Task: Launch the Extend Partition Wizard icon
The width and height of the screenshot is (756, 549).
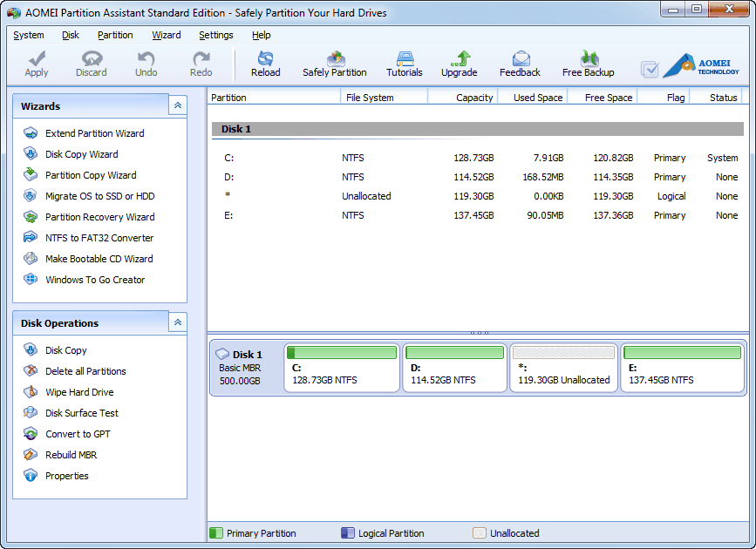Action: pyautogui.click(x=31, y=133)
